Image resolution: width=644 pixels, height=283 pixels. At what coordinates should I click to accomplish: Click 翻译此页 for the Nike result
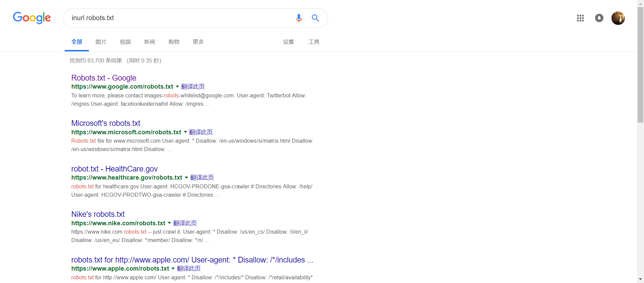point(185,223)
